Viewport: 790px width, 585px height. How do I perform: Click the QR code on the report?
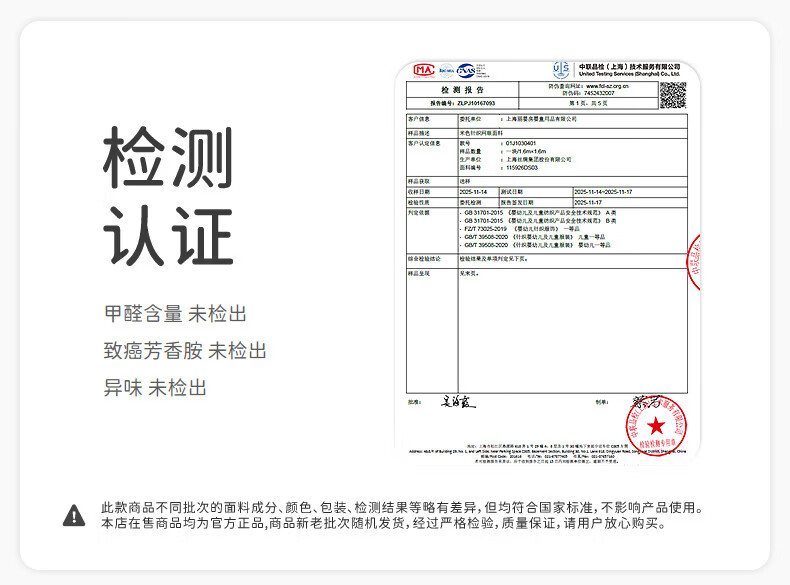pyautogui.click(x=673, y=94)
